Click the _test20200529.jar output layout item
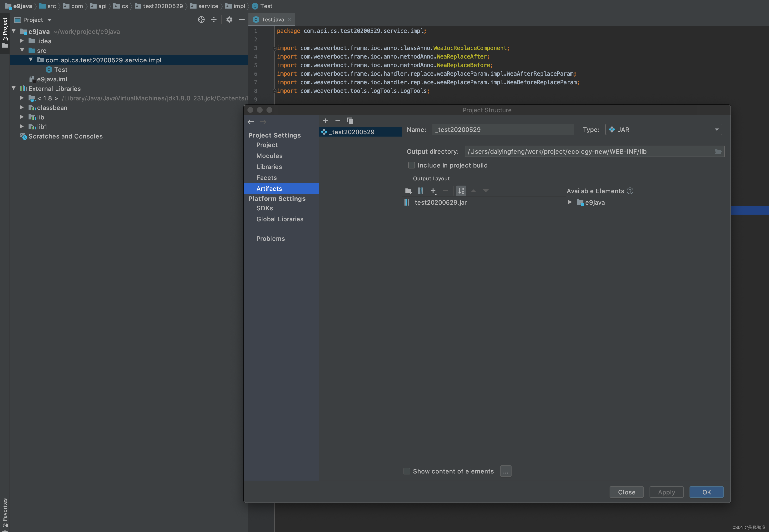The height and width of the screenshot is (532, 769). pos(438,202)
